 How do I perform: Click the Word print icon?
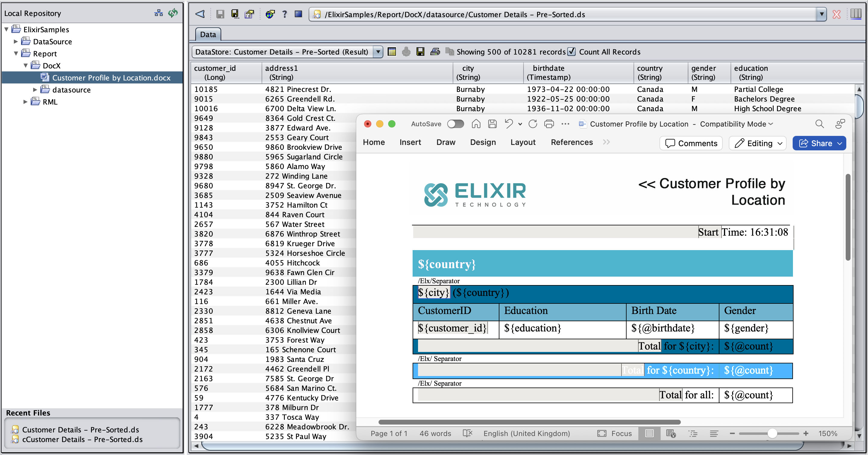[549, 124]
